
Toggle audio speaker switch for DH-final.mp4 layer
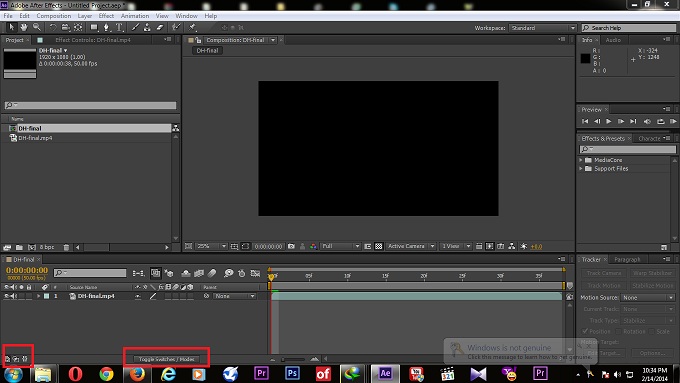click(x=13, y=296)
